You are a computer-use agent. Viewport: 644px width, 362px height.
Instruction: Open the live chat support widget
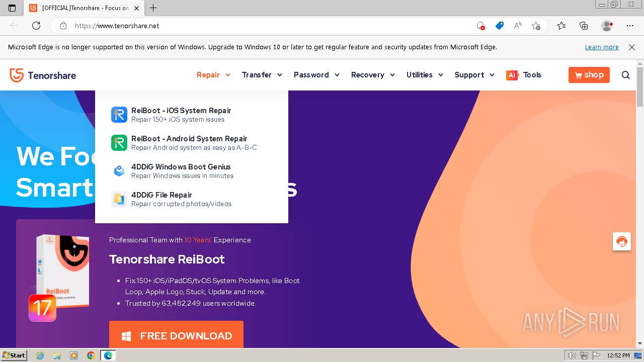coord(622,241)
